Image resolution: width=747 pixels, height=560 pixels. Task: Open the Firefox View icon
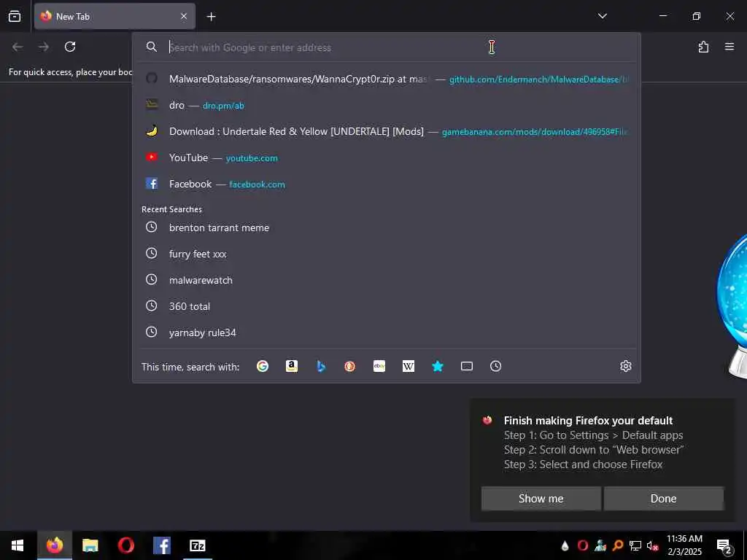point(15,16)
